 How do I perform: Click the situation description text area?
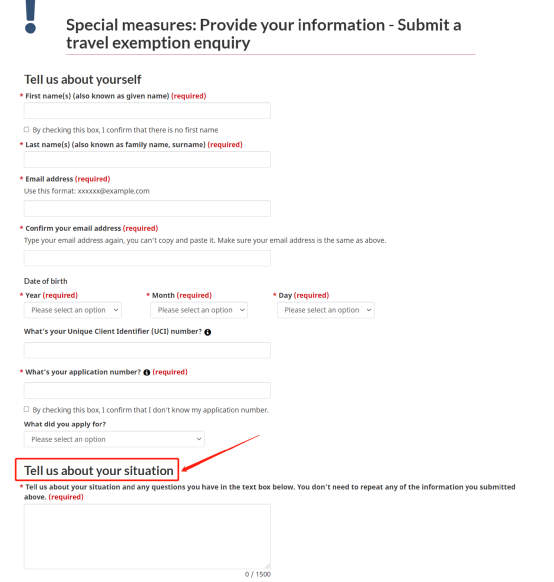coord(147,537)
